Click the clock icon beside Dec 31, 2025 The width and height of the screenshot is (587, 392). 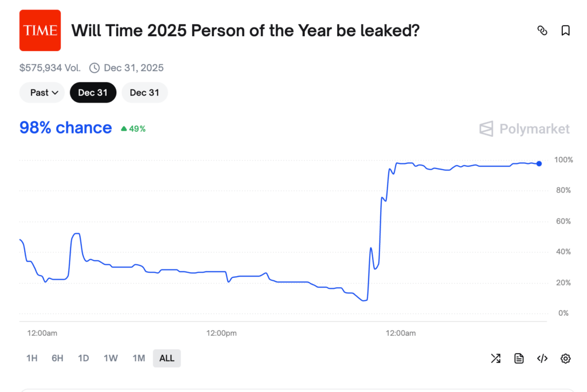pyautogui.click(x=94, y=68)
